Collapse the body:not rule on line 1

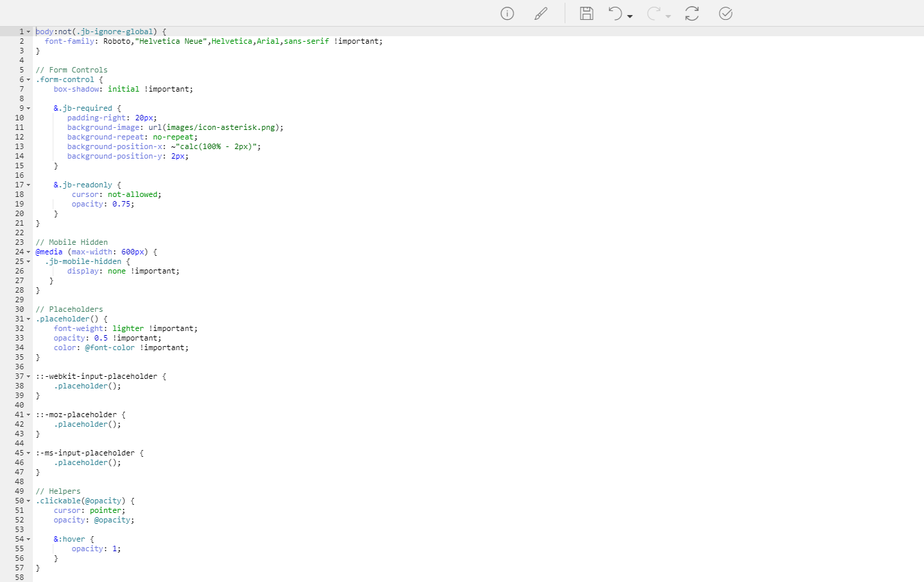(x=29, y=31)
